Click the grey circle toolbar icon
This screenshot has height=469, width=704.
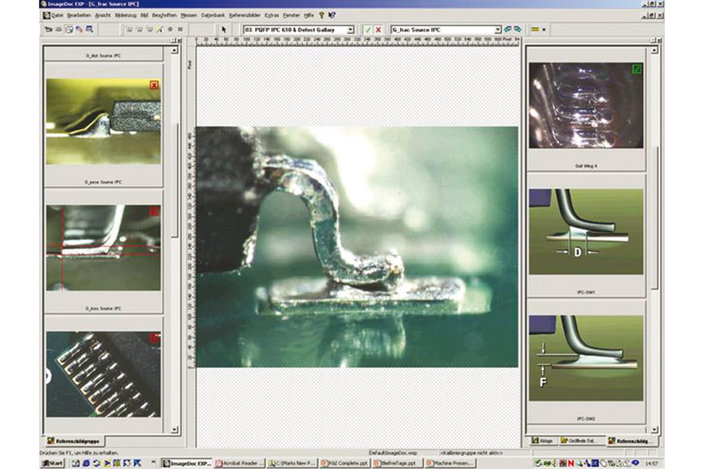[x=170, y=30]
